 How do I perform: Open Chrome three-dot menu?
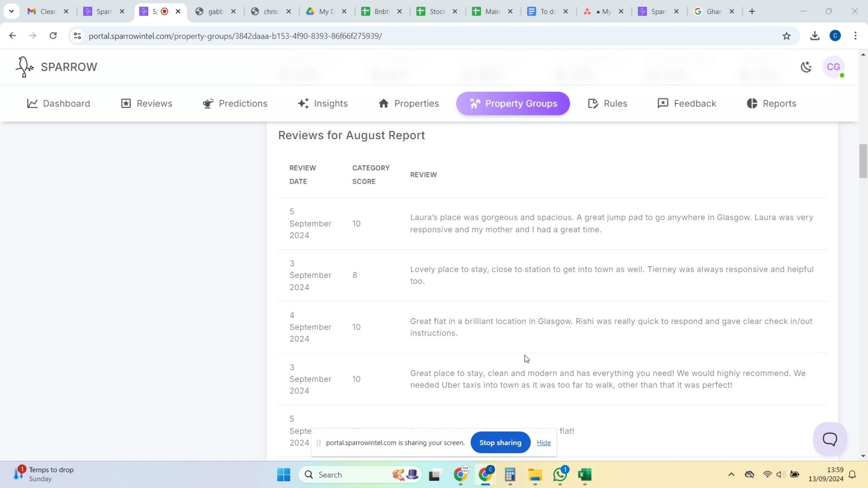click(855, 36)
